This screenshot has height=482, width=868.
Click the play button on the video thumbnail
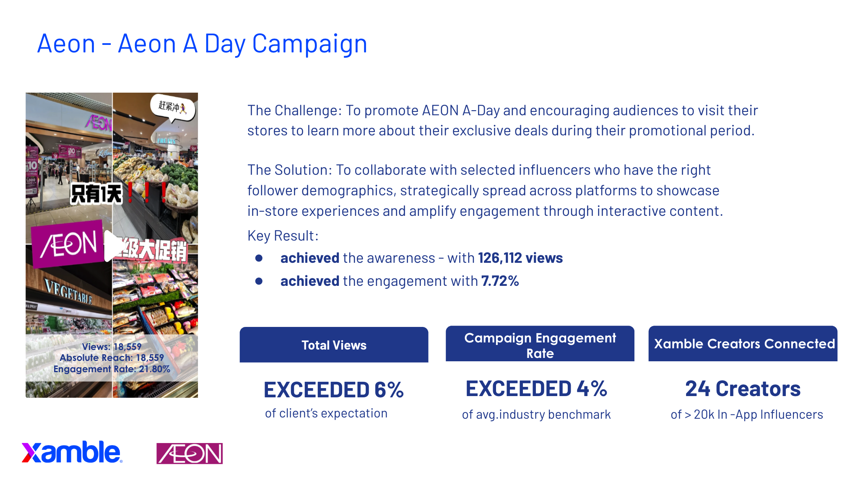coord(112,246)
